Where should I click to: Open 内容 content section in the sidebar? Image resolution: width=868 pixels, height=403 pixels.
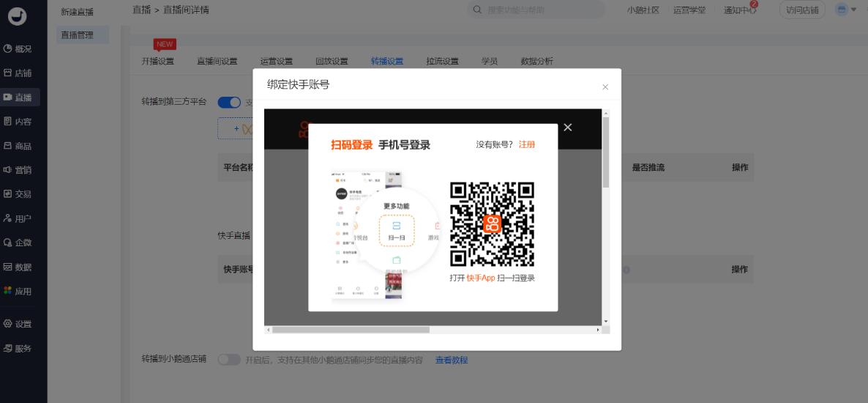click(x=18, y=122)
